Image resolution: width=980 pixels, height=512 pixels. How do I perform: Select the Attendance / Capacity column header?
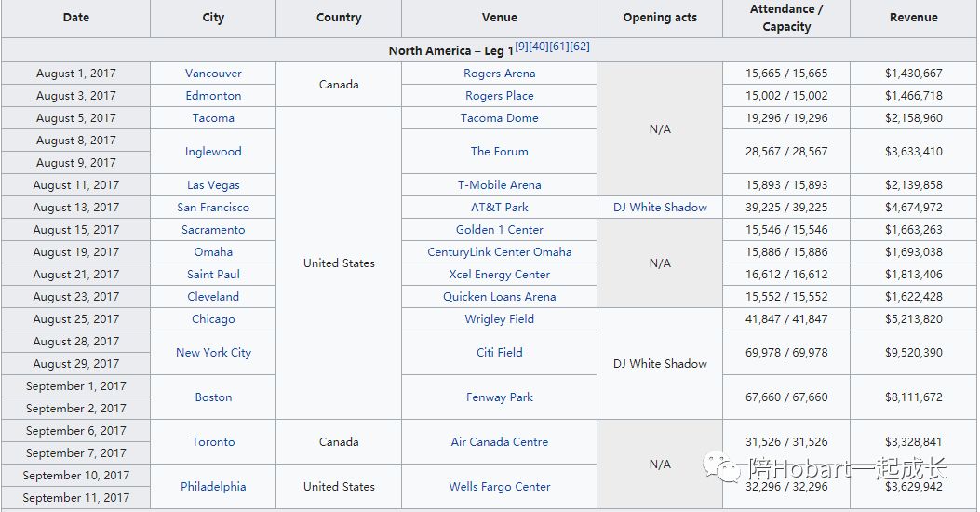(x=786, y=18)
